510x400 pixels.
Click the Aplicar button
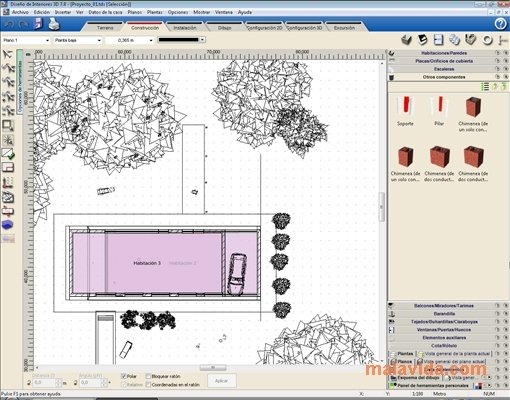[221, 381]
